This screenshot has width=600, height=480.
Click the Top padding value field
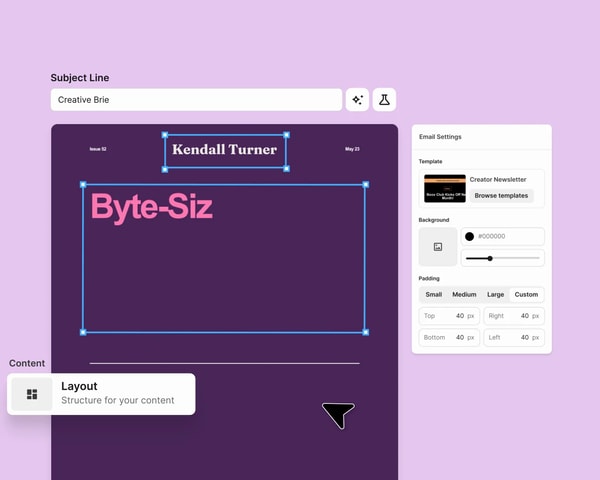coord(449,316)
